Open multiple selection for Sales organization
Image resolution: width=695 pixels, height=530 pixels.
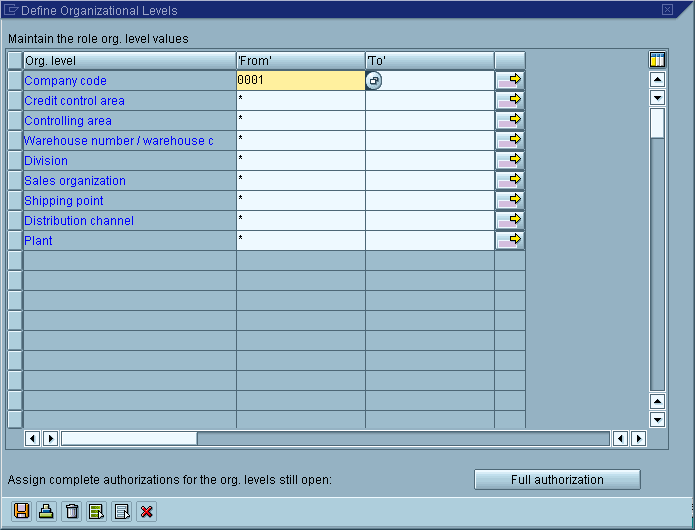pos(510,180)
